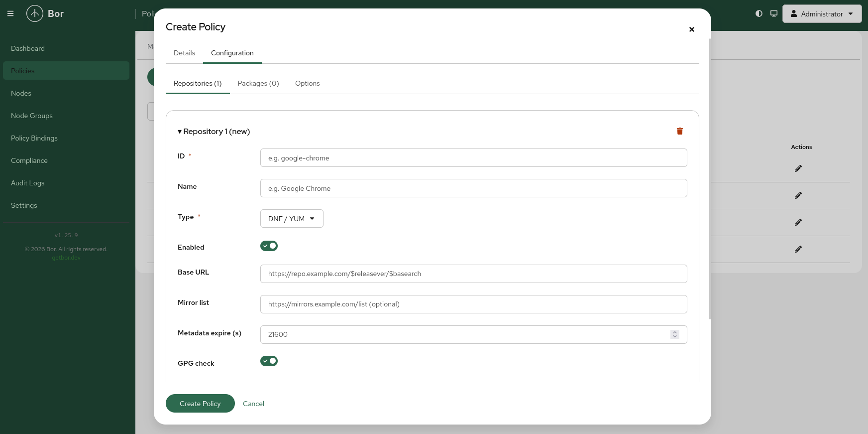Open Settings in the sidebar
The width and height of the screenshot is (868, 434).
[x=66, y=205]
